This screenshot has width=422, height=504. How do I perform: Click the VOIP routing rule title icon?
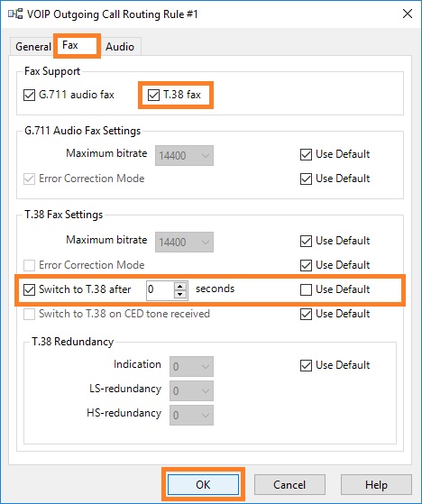[15, 14]
